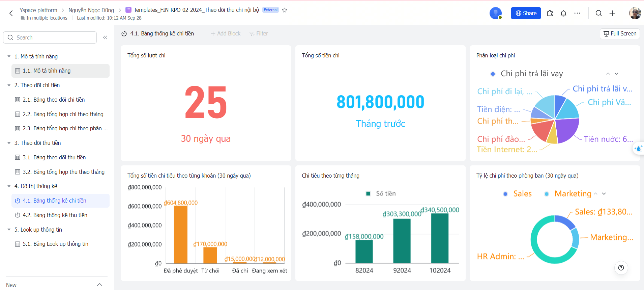Page legend up in Phân loại chi phí
Viewport: 644px width, 290px height.
click(x=608, y=74)
